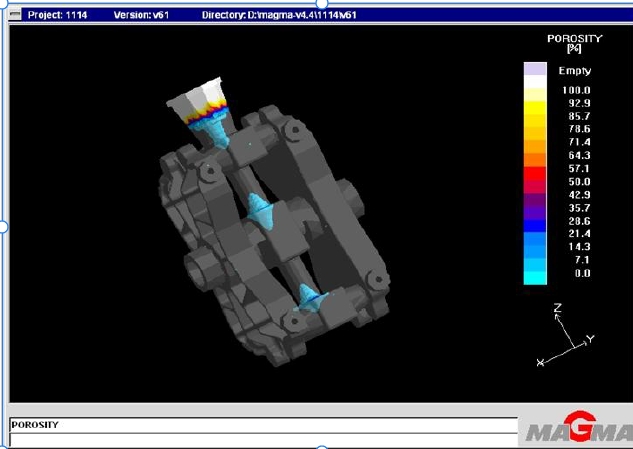The width and height of the screenshot is (633, 449).
Task: Click the Directory path in title bar
Action: pos(279,16)
